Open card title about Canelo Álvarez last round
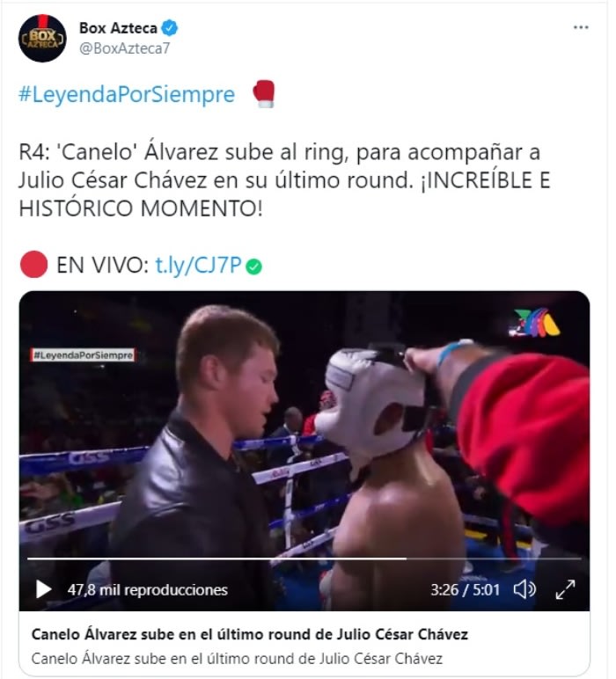 (x=250, y=634)
